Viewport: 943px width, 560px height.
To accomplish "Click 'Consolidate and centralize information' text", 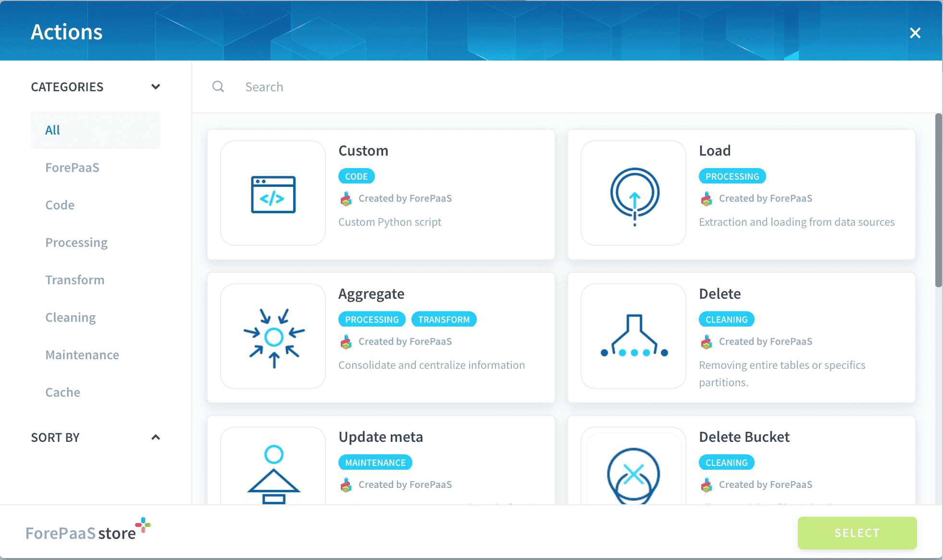I will click(x=432, y=365).
